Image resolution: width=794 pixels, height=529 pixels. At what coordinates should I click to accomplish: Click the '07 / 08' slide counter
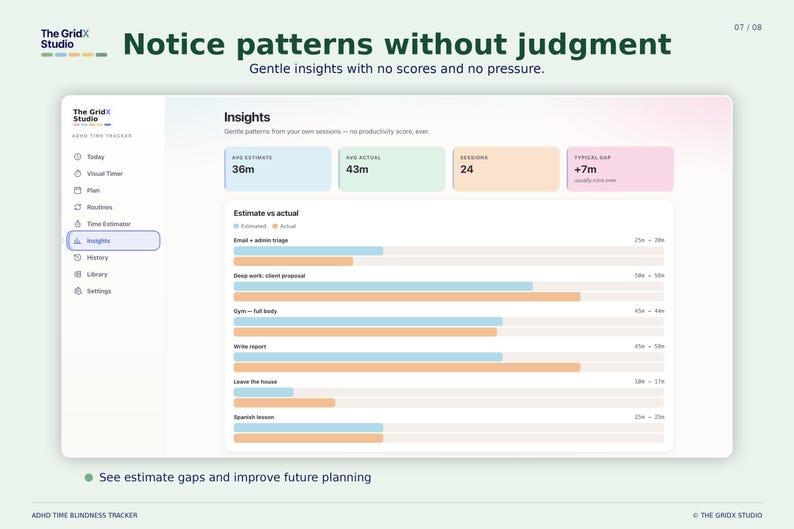click(x=748, y=27)
